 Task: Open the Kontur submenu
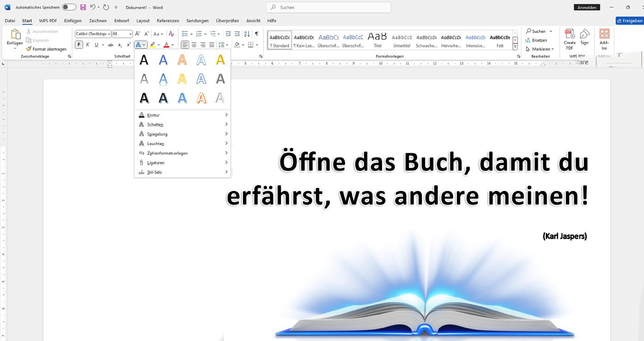[x=182, y=115]
